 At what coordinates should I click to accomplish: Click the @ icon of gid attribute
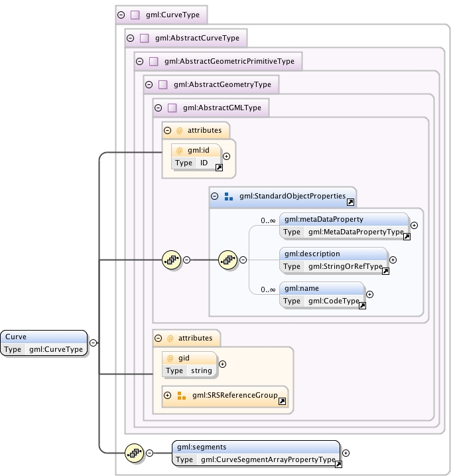click(170, 358)
